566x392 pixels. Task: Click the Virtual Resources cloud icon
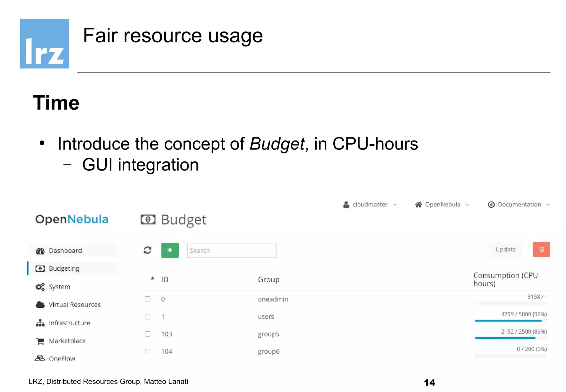pyautogui.click(x=40, y=305)
